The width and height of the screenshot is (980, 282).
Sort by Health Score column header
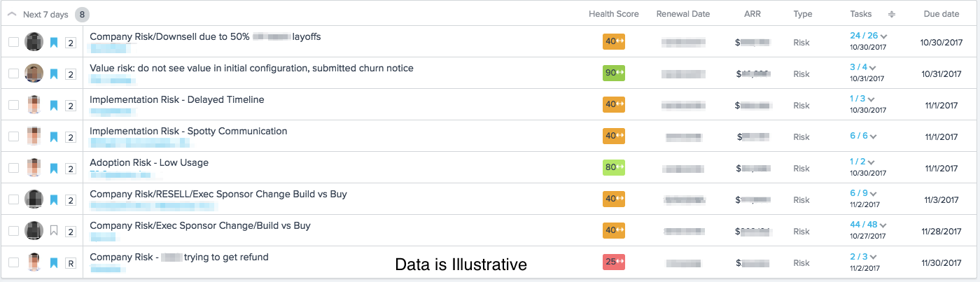pyautogui.click(x=613, y=14)
